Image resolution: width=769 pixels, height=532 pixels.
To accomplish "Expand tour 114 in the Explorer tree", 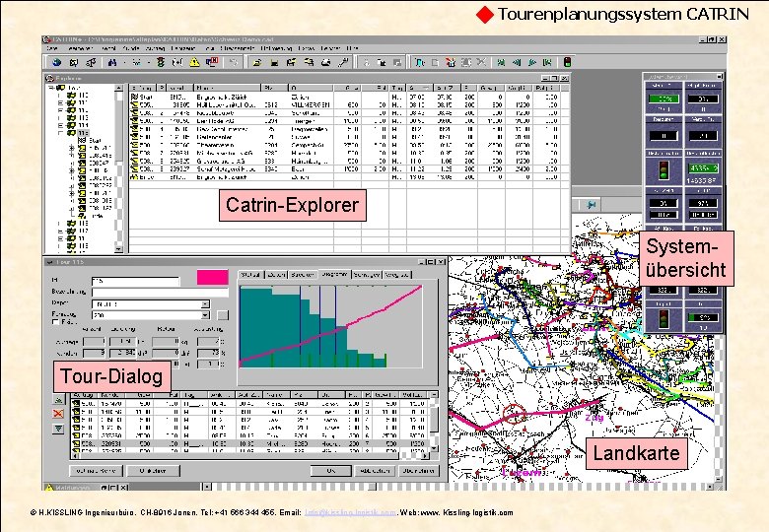I will (60, 125).
